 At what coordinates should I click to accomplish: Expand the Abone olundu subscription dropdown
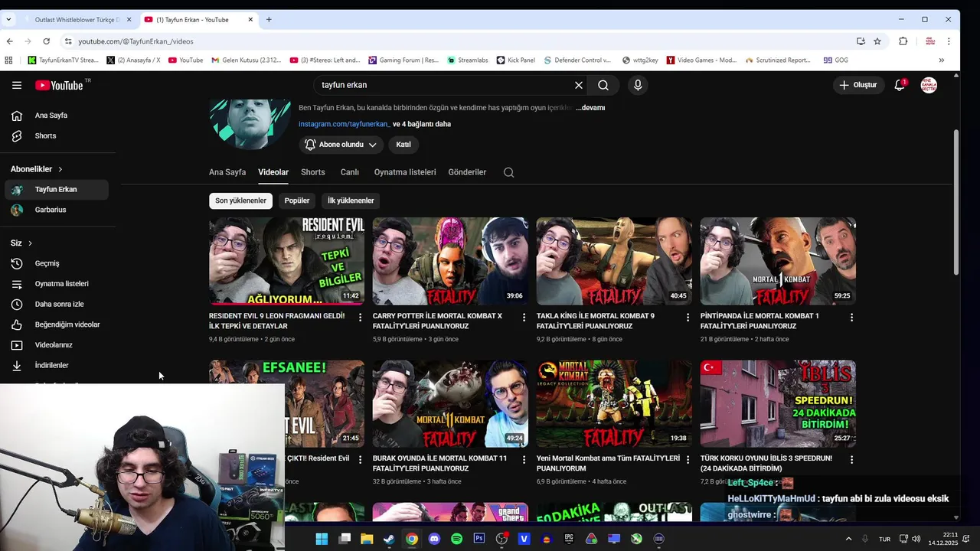click(341, 145)
